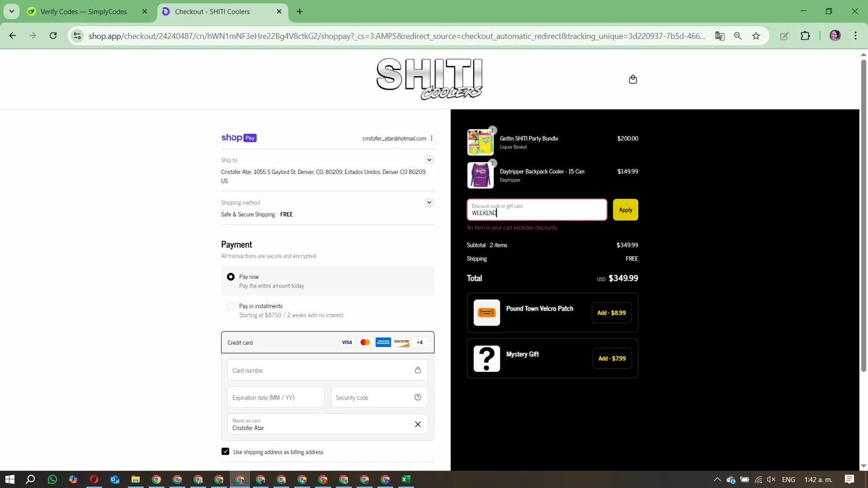Switch to the Verify Codes SimplyCodes tab
Screen dimensions: 868x488
[x=84, y=12]
